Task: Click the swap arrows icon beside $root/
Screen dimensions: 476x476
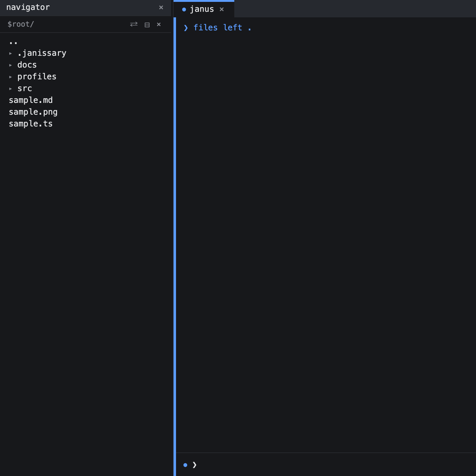Action: point(134,24)
